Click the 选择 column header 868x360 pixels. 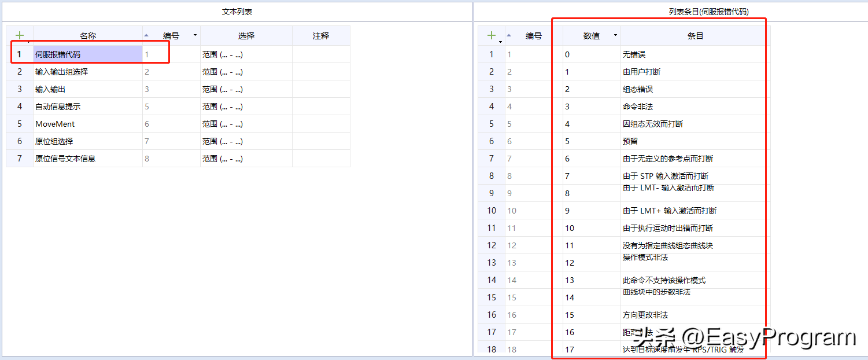point(246,36)
